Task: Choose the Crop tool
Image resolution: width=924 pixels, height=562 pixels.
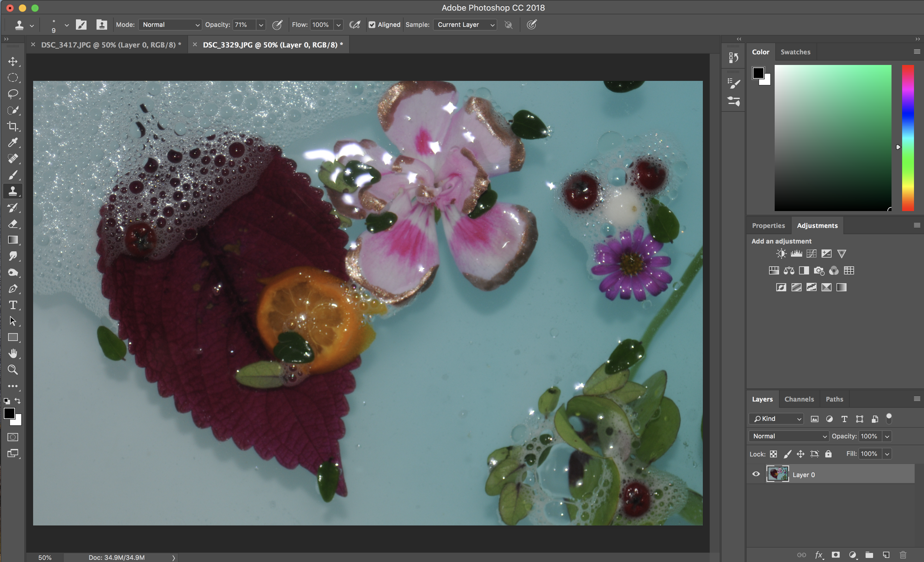Action: click(x=13, y=126)
